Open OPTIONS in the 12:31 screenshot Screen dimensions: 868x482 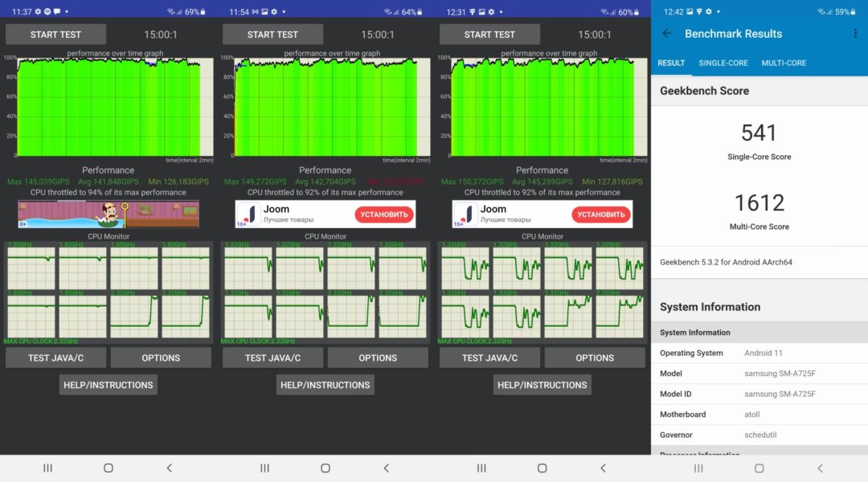[595, 358]
